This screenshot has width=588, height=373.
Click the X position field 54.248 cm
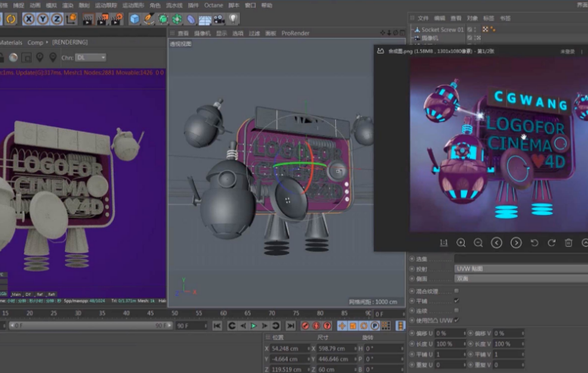(287, 348)
